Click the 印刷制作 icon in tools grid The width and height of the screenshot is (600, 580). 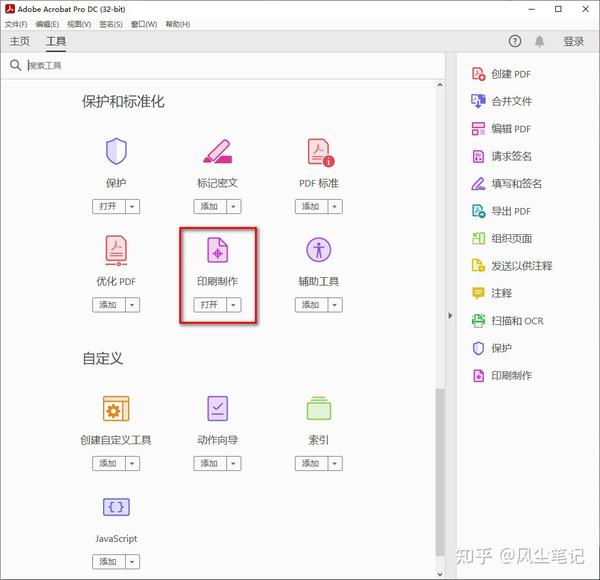217,250
